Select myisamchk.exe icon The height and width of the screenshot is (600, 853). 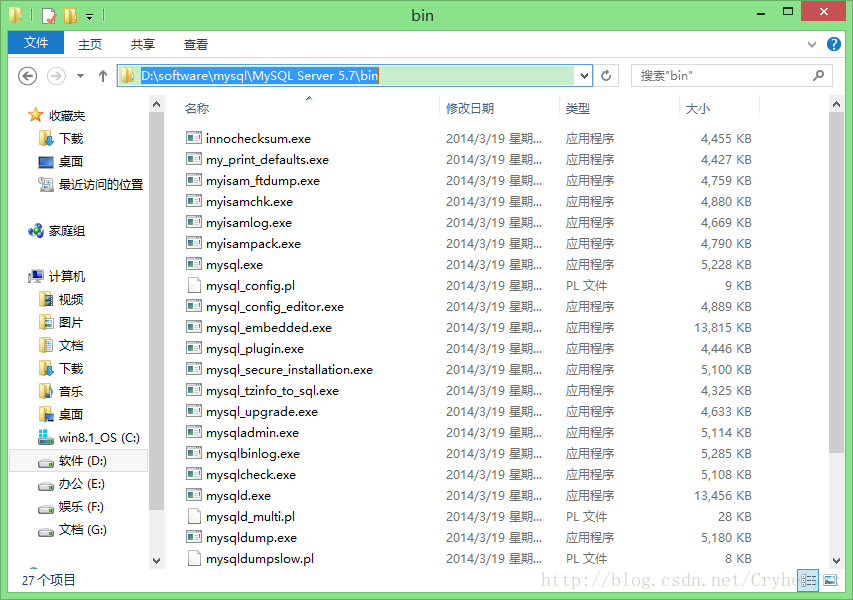tap(194, 201)
